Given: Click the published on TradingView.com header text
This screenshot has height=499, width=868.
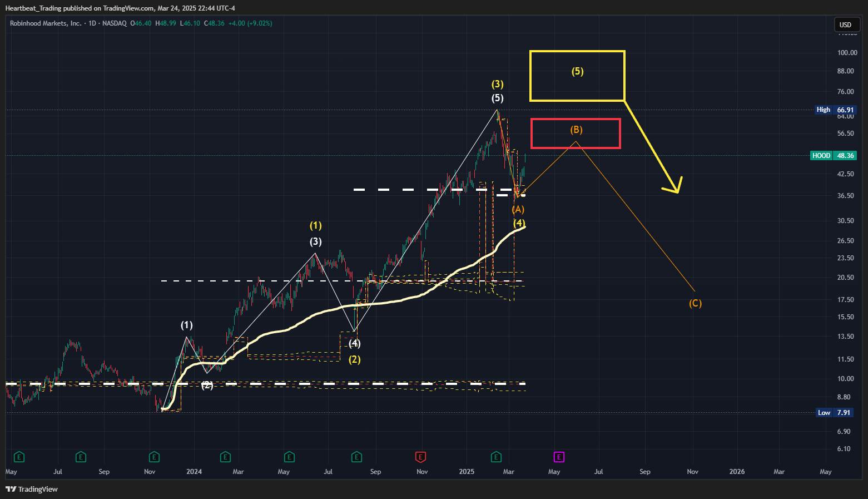Looking at the screenshot, I should click(x=108, y=8).
